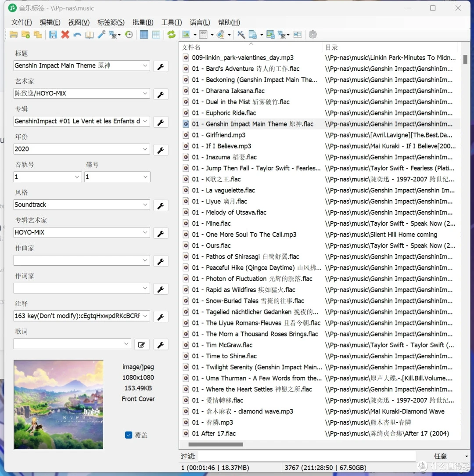Open the lyrics edit button next to 歌词
This screenshot has height=476, width=474.
pos(141,345)
